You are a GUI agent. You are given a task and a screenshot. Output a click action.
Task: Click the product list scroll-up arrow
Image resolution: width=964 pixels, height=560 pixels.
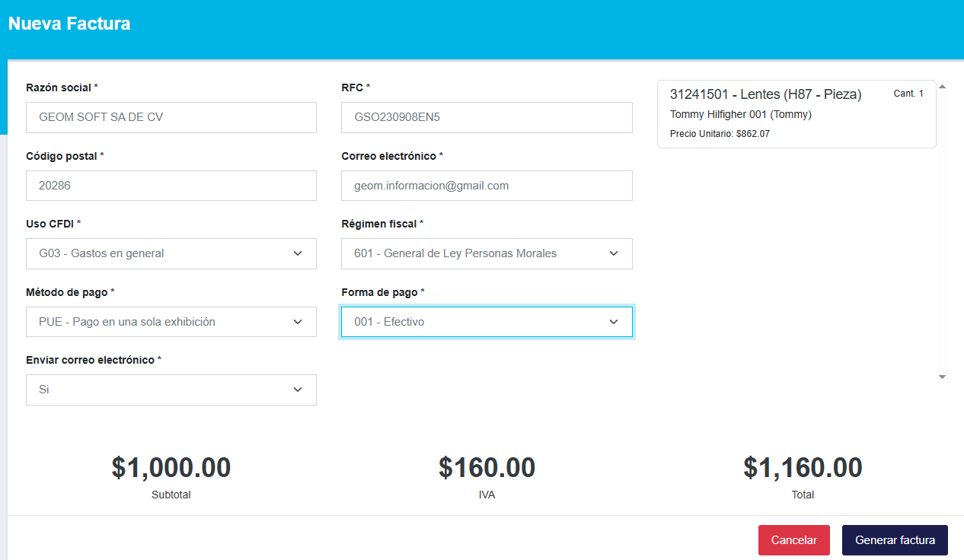coord(942,87)
